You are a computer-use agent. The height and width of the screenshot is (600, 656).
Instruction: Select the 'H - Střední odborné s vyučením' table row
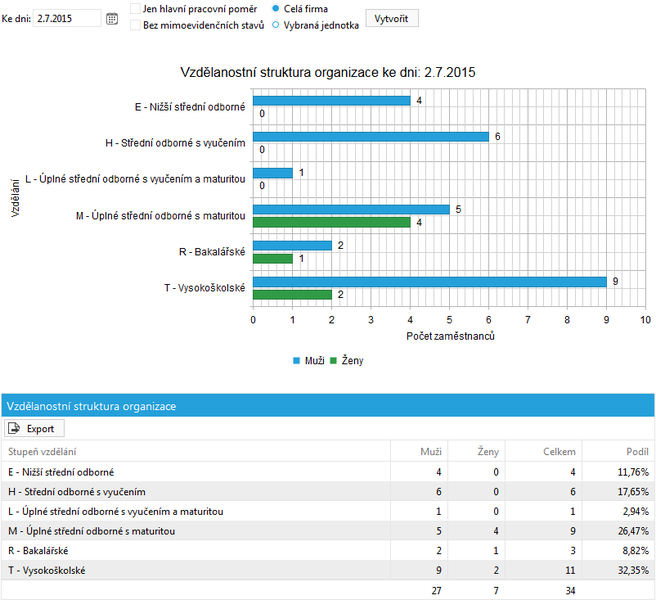328,492
